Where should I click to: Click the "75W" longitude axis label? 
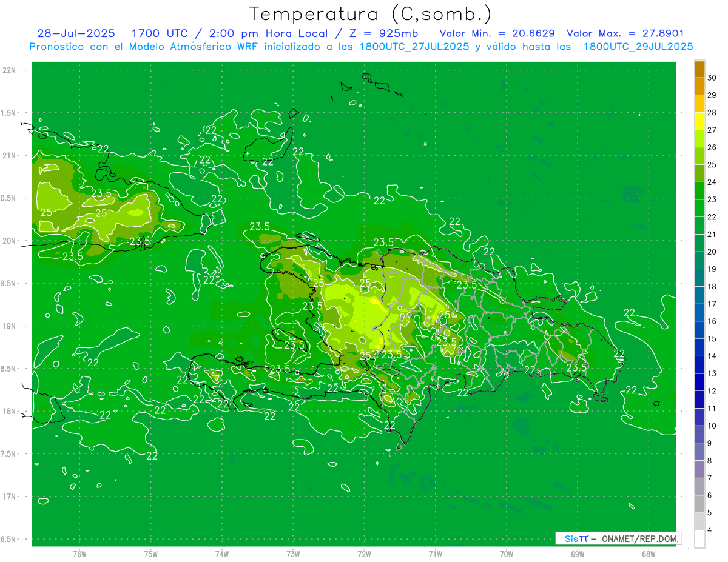[150, 554]
